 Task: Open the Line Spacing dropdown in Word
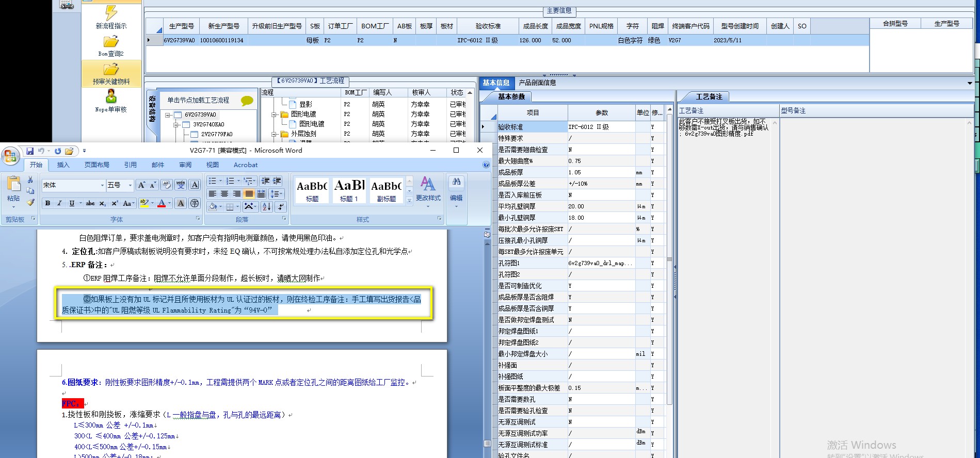277,193
